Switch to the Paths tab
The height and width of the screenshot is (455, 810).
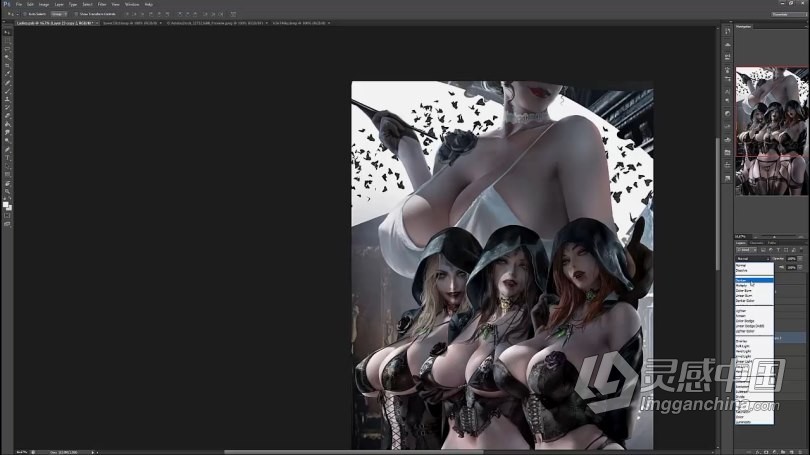point(771,243)
